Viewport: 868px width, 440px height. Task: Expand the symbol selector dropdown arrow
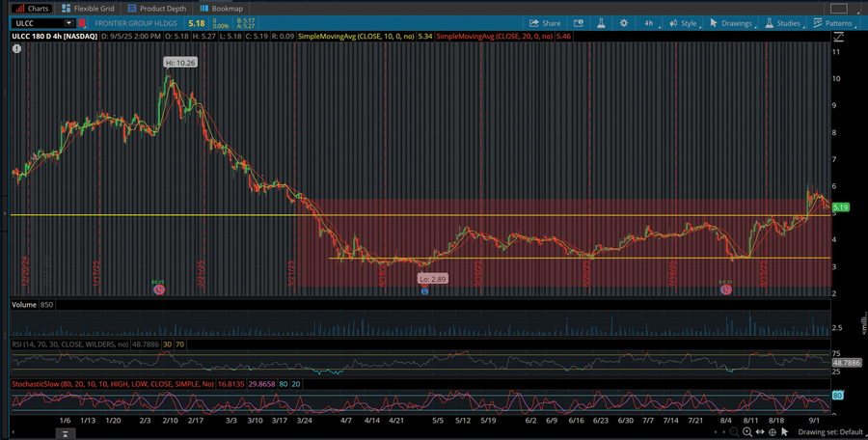point(68,22)
